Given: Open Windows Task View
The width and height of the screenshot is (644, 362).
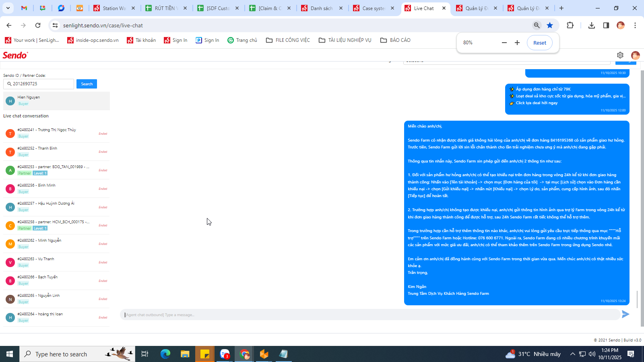Looking at the screenshot, I should pyautogui.click(x=145, y=354).
